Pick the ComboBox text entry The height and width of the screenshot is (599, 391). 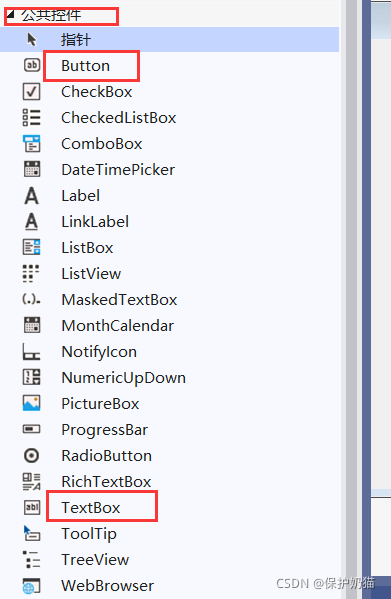[x=102, y=144]
